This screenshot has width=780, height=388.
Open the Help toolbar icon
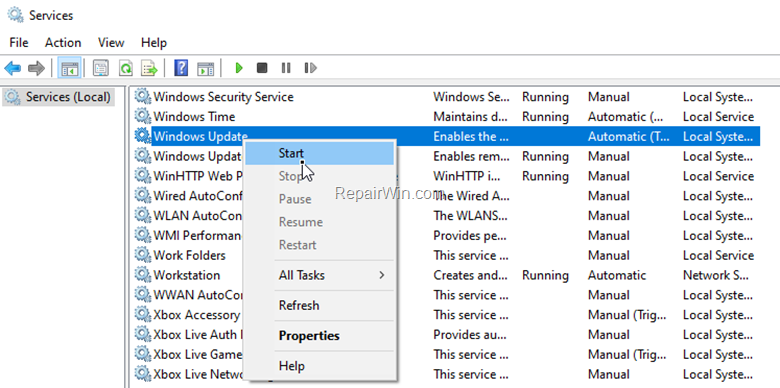(181, 68)
